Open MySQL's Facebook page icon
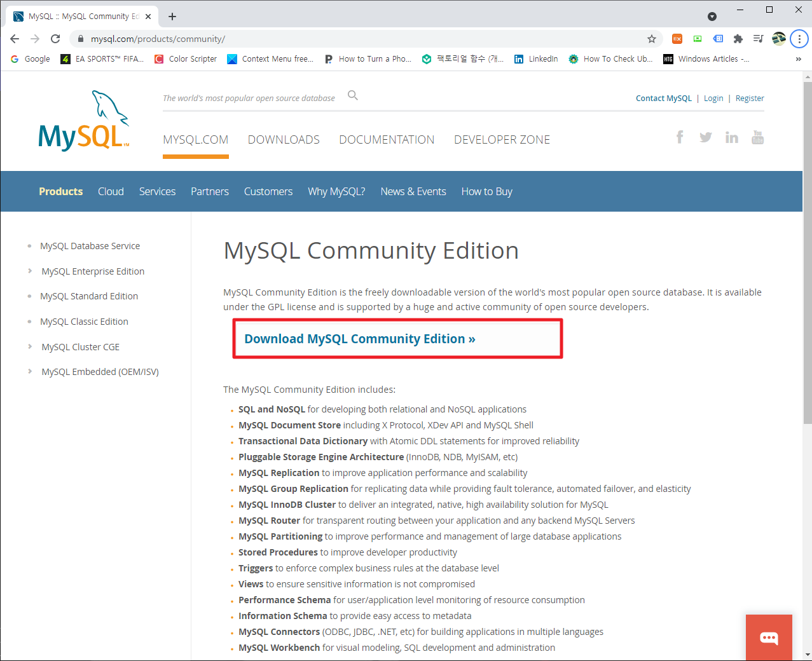 coord(680,137)
